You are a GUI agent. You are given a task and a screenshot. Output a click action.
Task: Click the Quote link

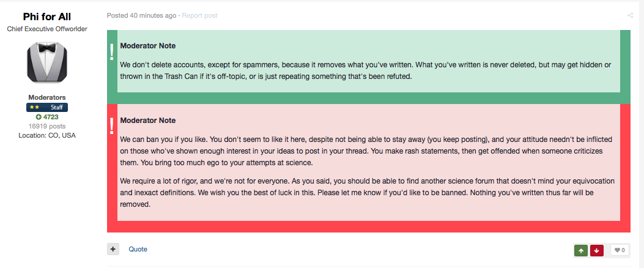coord(138,249)
